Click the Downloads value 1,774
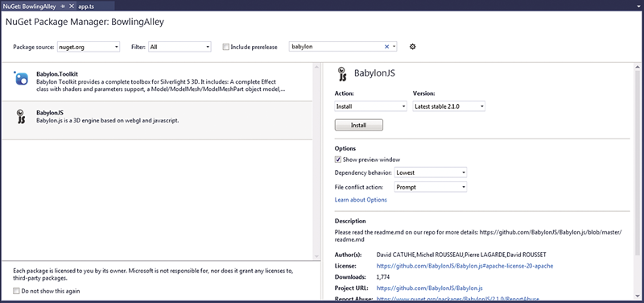This screenshot has width=644, height=303. [383, 277]
